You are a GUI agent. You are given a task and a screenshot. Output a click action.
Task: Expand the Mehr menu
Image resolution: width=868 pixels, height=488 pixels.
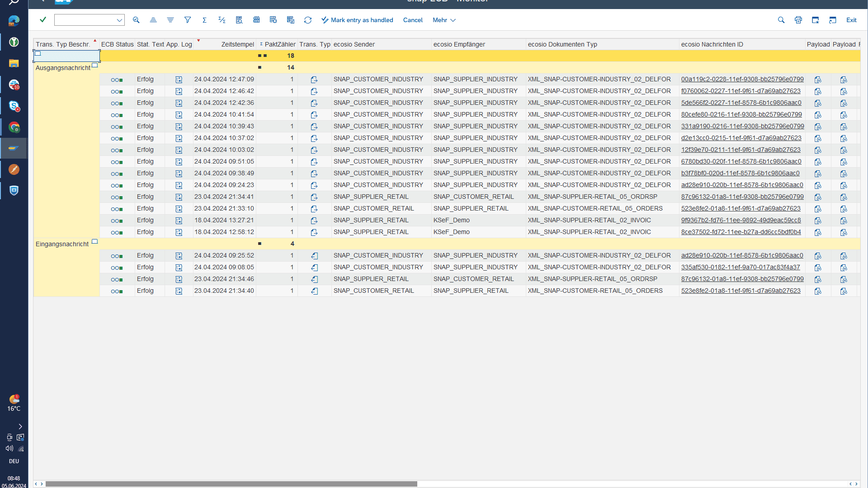pos(444,20)
